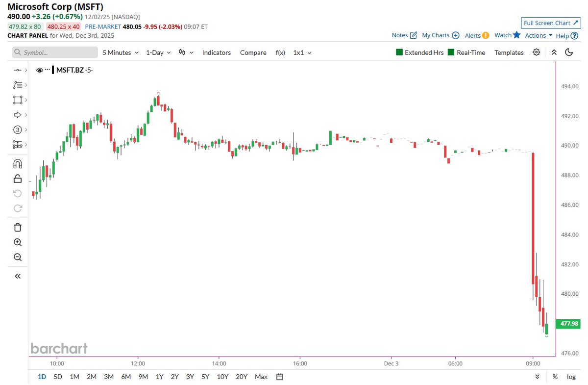Open chart settings gear icon
The image size is (588, 385).
(x=537, y=52)
